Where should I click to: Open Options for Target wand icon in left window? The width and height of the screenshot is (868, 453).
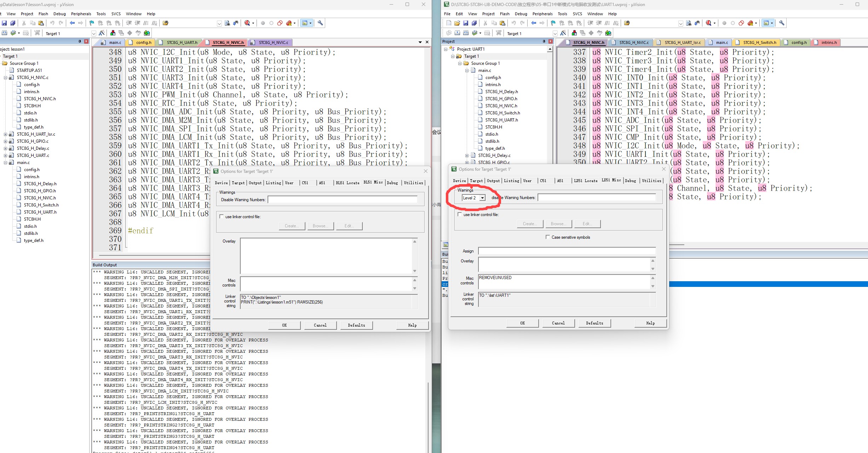102,33
